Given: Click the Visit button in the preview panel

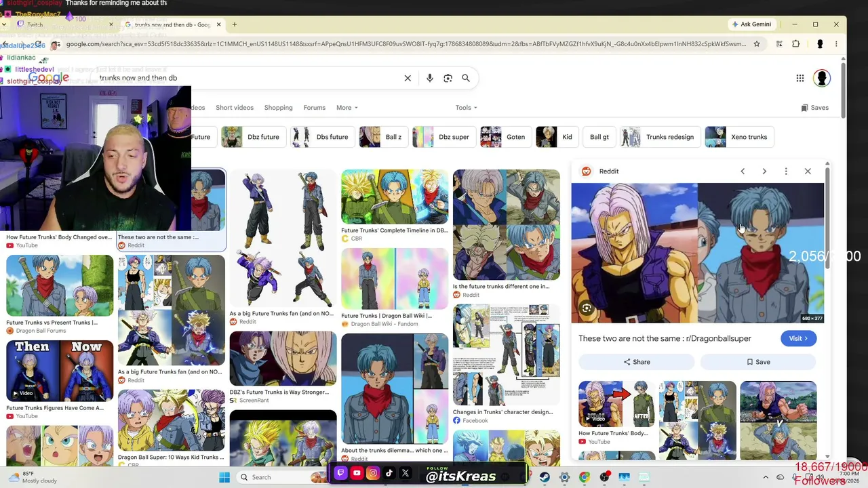Looking at the screenshot, I should click(798, 338).
